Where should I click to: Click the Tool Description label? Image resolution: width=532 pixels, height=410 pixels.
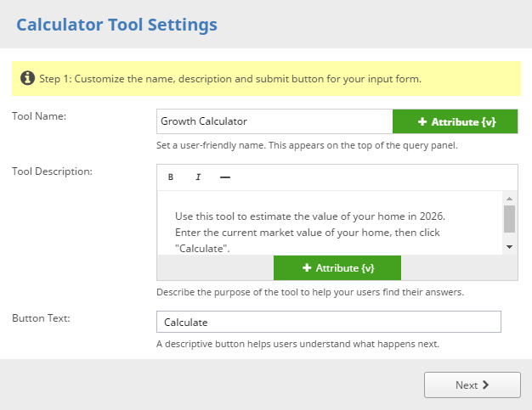click(x=52, y=171)
